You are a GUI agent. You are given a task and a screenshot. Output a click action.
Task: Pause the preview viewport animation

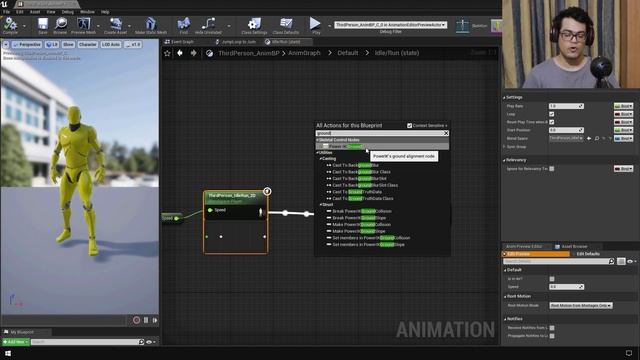point(146,320)
